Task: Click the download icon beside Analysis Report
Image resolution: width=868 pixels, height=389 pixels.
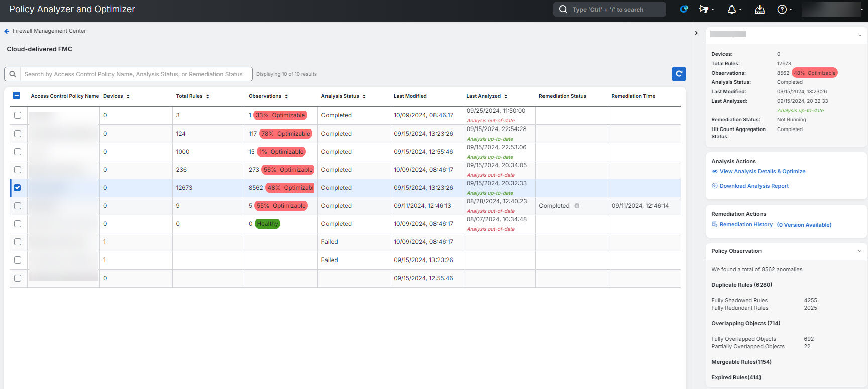Action: tap(715, 186)
